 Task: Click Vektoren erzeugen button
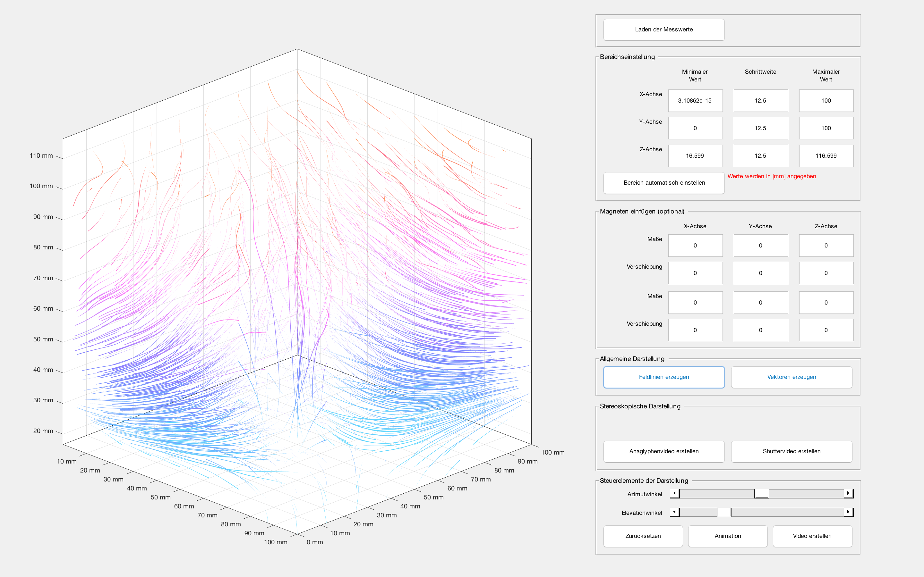(x=791, y=377)
